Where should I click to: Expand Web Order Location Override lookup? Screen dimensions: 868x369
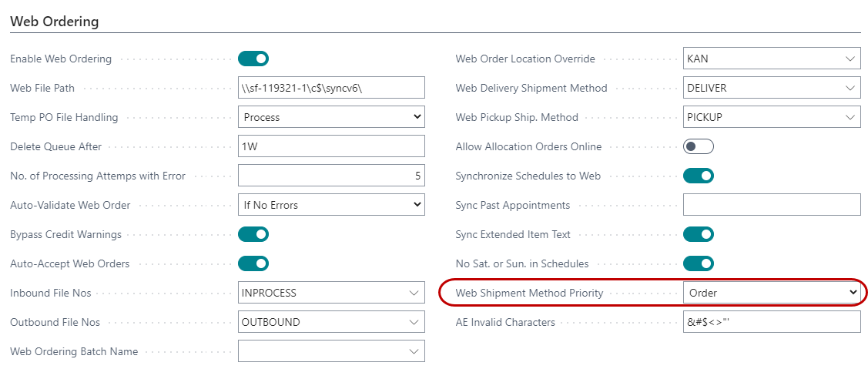[x=850, y=59]
